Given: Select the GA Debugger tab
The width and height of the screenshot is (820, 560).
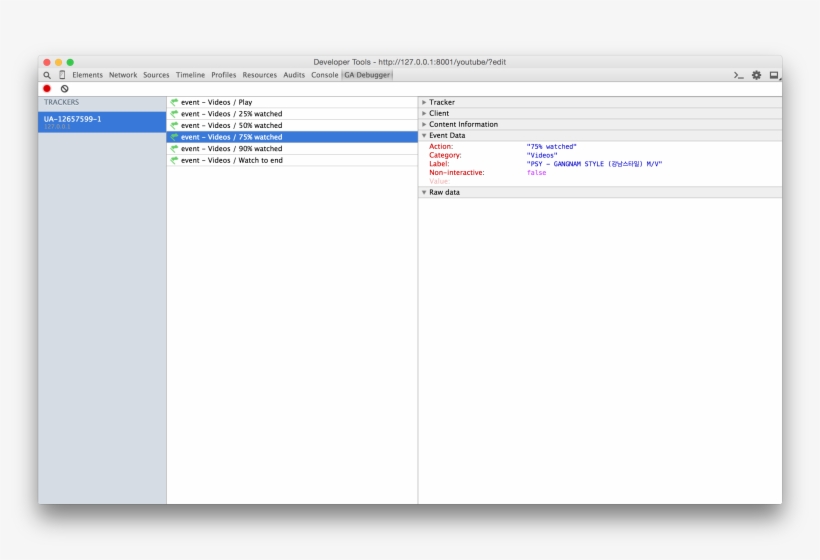Looking at the screenshot, I should click(x=367, y=75).
